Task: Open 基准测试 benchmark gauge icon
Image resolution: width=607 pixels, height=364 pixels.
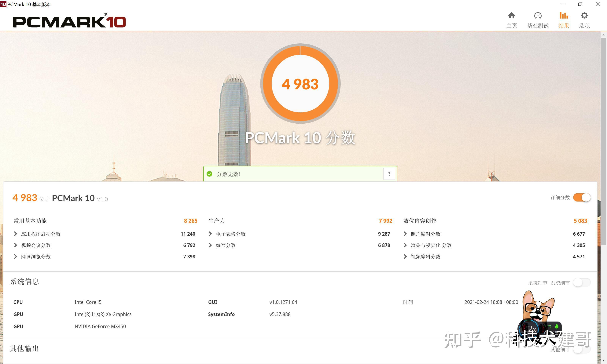Action: pyautogui.click(x=538, y=16)
